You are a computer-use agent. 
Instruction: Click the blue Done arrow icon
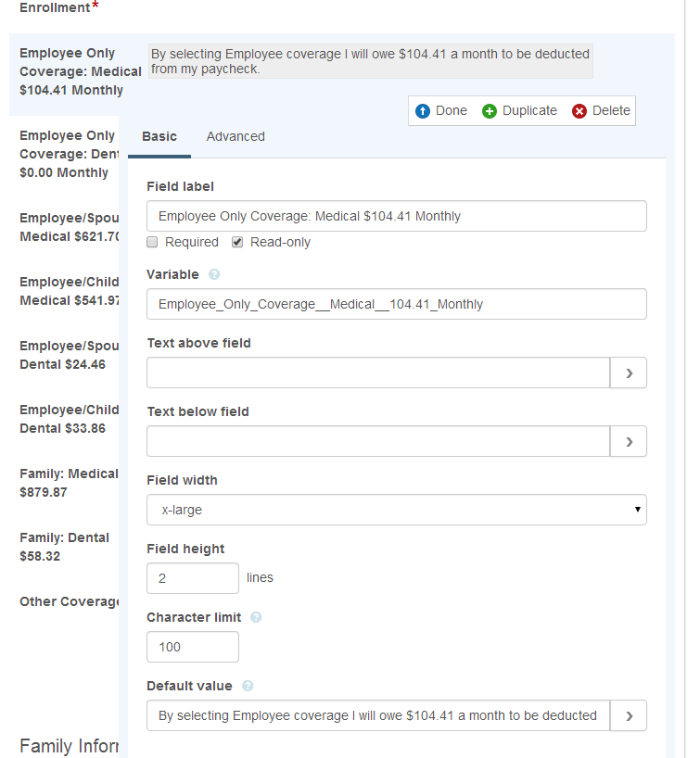423,111
